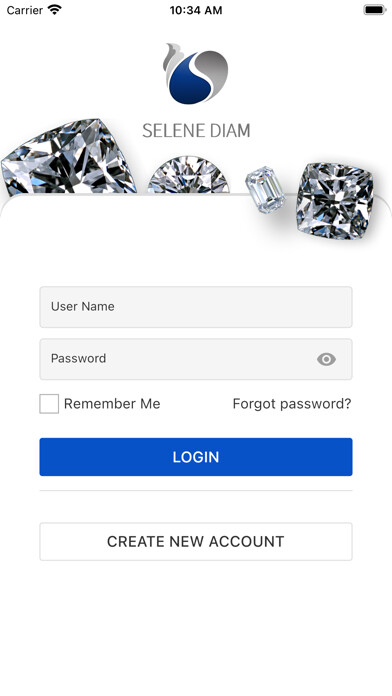Viewport: 392px width, 696px height.
Task: Click the divider line below LOGIN
Action: pos(196,490)
